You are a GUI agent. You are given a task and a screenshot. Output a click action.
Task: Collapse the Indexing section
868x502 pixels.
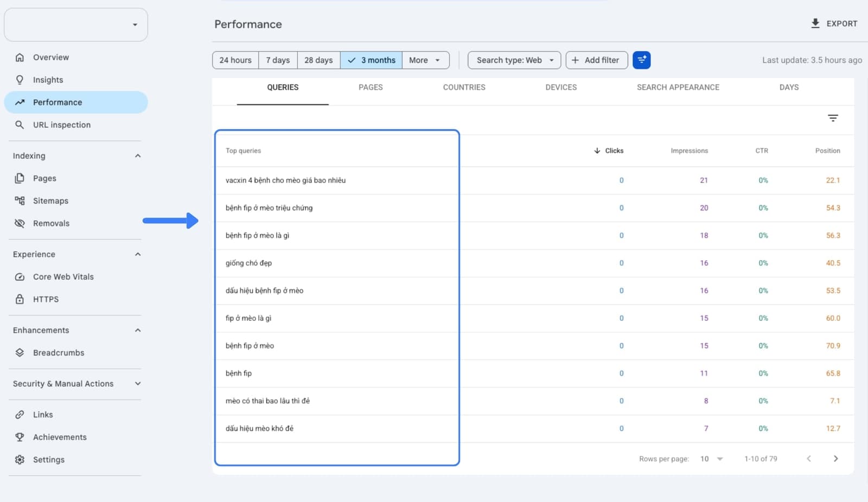point(138,156)
